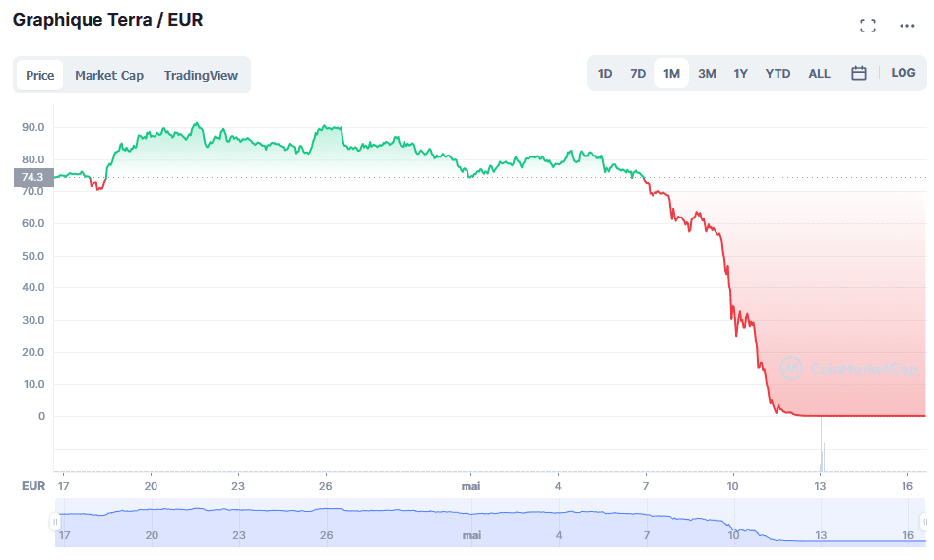The width and height of the screenshot is (934, 560).
Task: Open the calendar date range picker
Action: click(858, 73)
